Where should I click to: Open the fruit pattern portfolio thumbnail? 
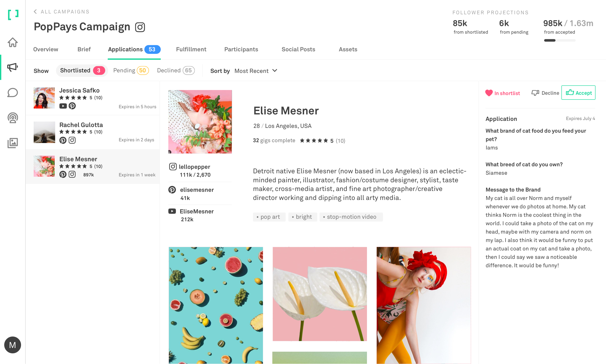216,305
